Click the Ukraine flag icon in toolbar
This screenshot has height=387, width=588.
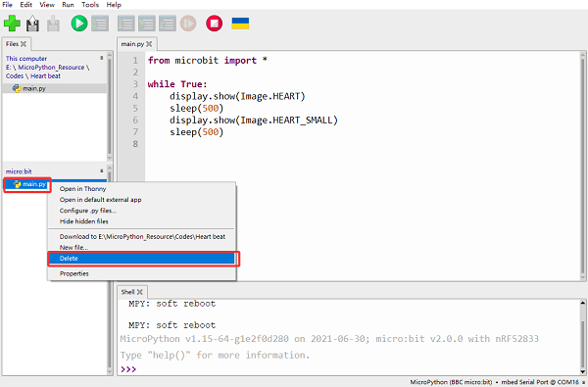coord(240,24)
